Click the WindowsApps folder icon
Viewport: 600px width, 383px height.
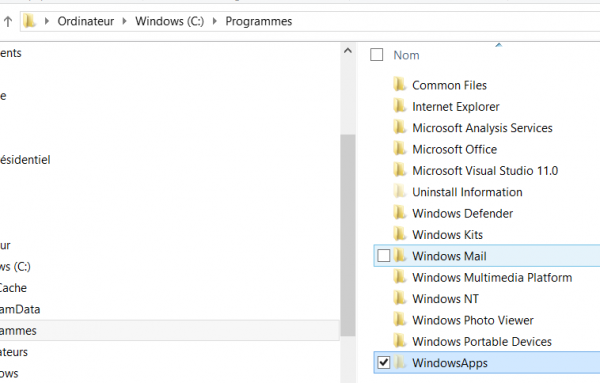coord(399,362)
